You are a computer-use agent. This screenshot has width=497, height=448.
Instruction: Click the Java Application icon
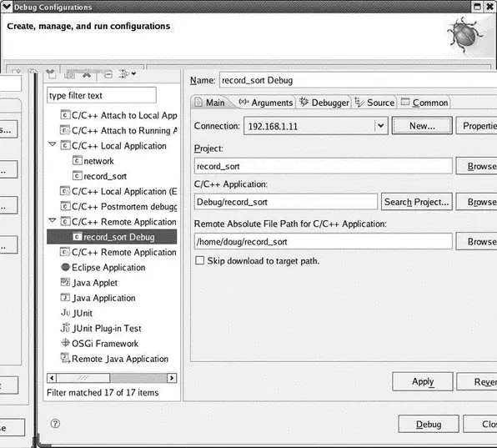click(65, 297)
